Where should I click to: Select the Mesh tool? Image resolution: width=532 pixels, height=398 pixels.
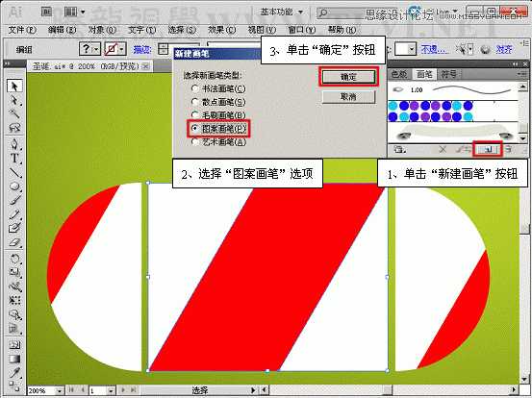[14, 345]
